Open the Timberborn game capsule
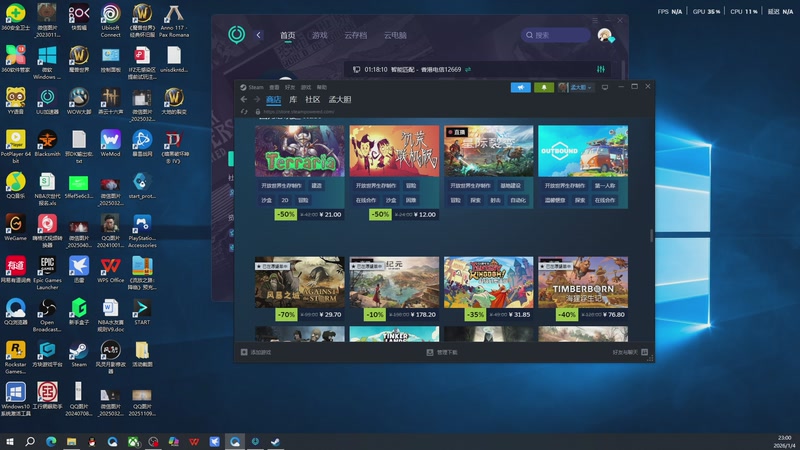This screenshot has width=800, height=450. tap(583, 282)
